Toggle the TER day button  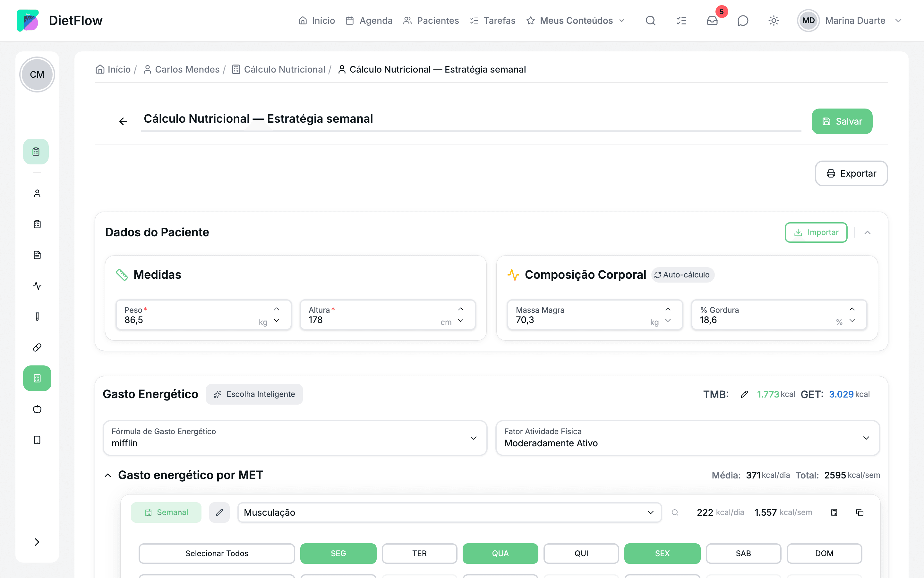(x=419, y=554)
